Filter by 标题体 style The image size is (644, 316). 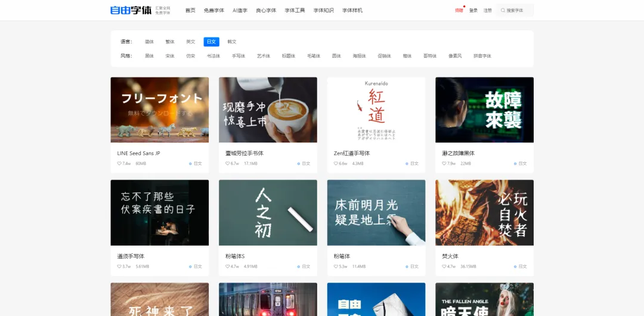pyautogui.click(x=289, y=56)
